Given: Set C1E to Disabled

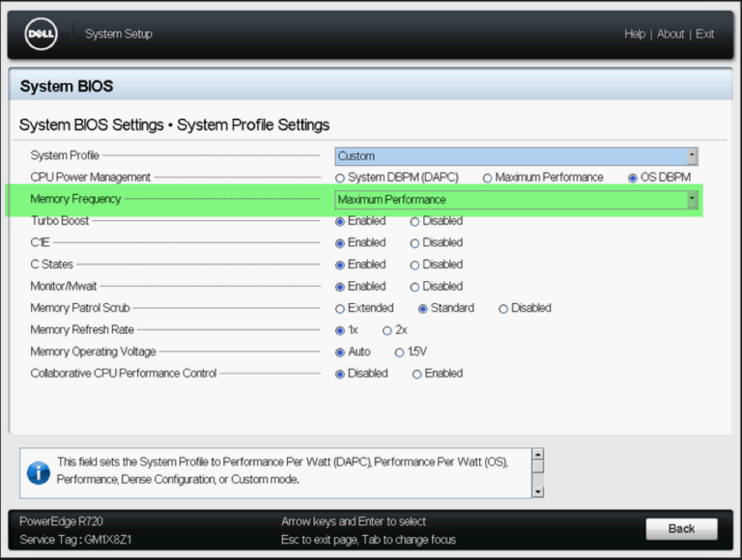Looking at the screenshot, I should point(415,243).
